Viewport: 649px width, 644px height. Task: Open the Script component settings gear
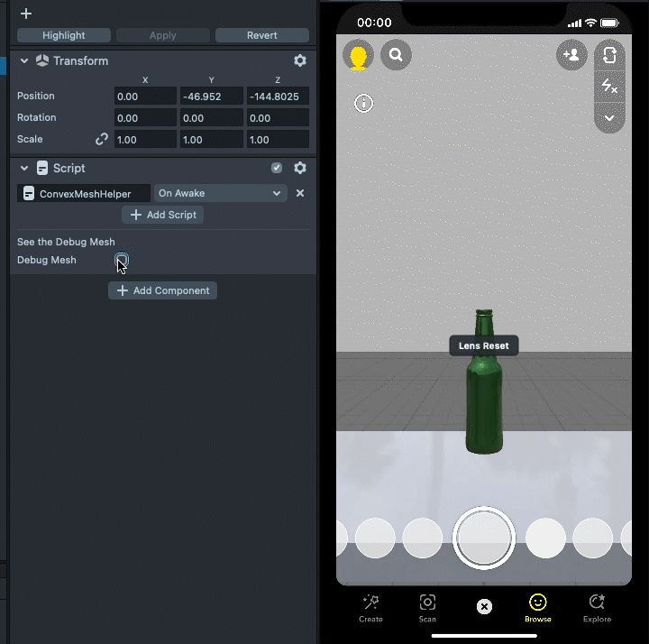click(300, 168)
